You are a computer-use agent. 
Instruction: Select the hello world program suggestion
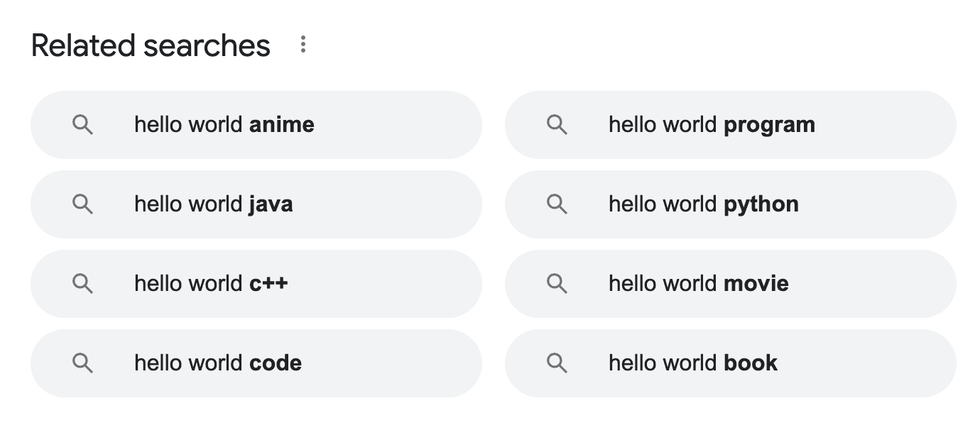point(731,125)
